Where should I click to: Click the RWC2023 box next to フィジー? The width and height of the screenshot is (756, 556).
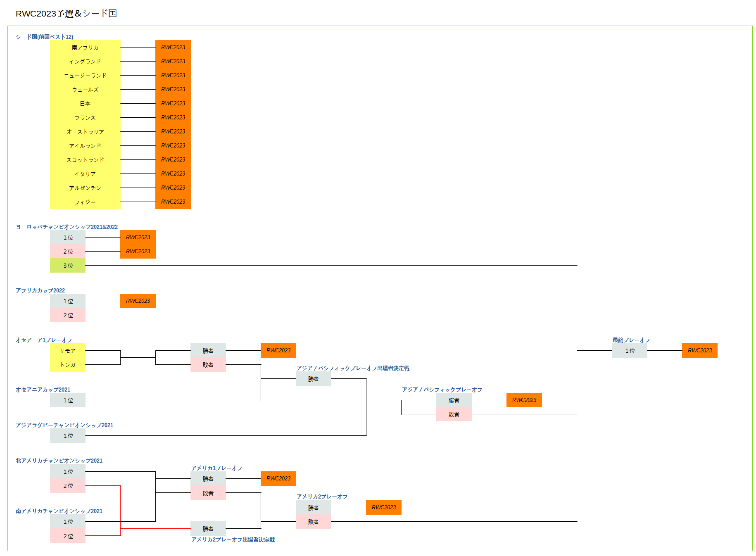[173, 202]
